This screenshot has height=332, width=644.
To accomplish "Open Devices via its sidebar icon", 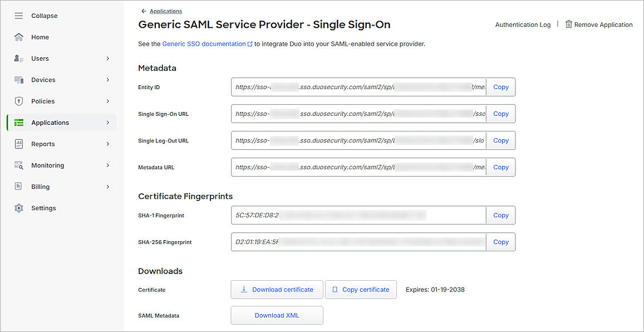I will click(19, 80).
